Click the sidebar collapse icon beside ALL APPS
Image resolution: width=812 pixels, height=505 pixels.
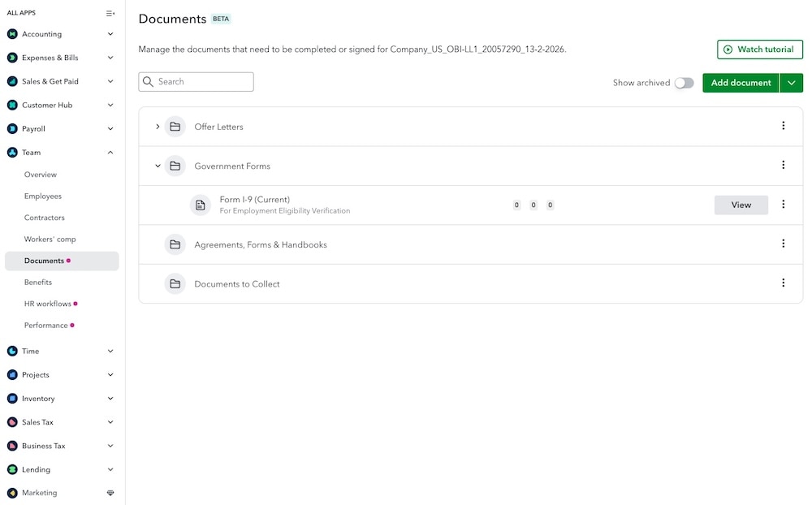click(110, 13)
